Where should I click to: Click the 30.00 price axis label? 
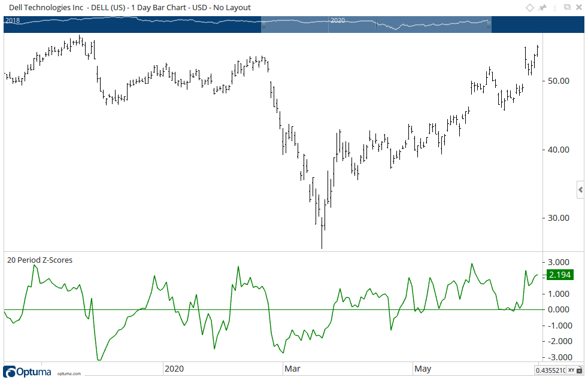click(559, 218)
